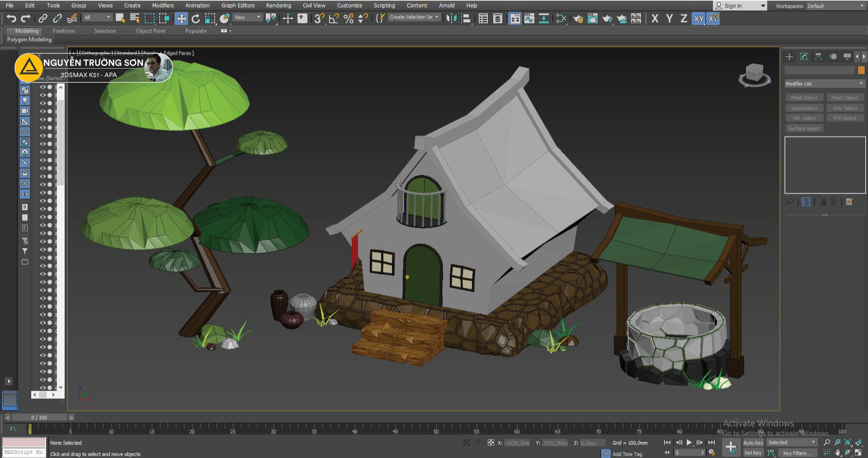Click the orange object color swatch
This screenshot has height=458, width=868.
click(861, 70)
